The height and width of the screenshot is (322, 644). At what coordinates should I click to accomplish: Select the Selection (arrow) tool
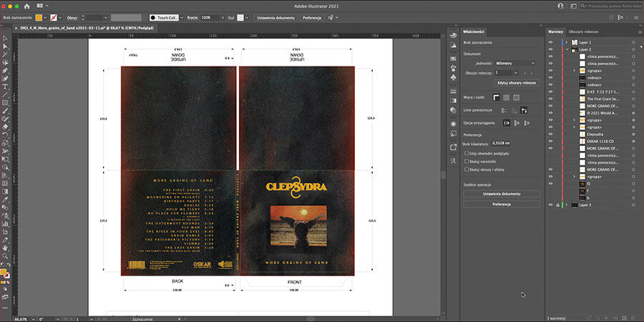[5, 38]
